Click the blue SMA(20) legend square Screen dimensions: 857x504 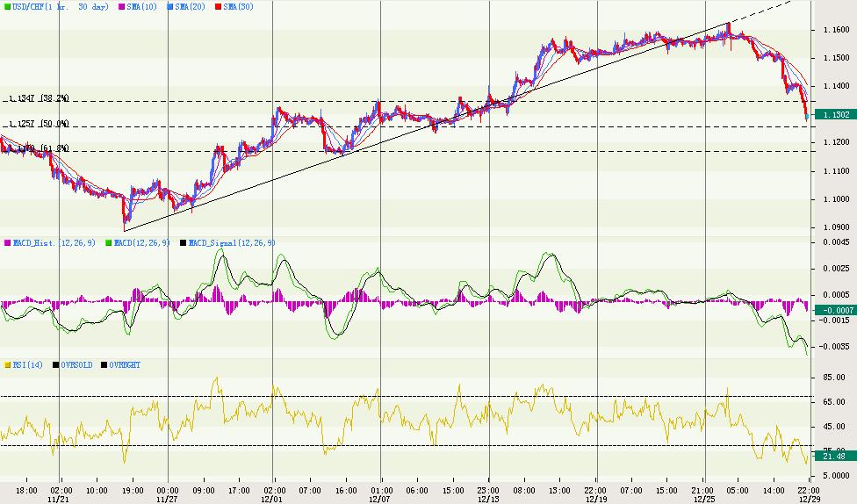[x=169, y=7]
